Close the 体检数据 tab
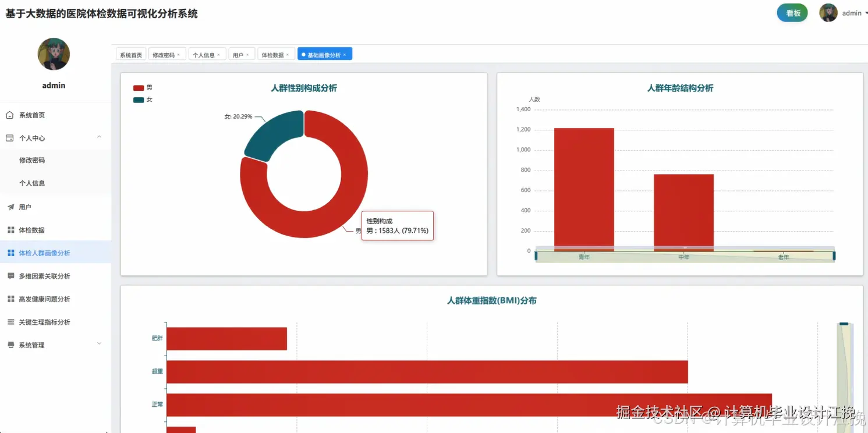Viewport: 868px width, 433px height. point(287,55)
